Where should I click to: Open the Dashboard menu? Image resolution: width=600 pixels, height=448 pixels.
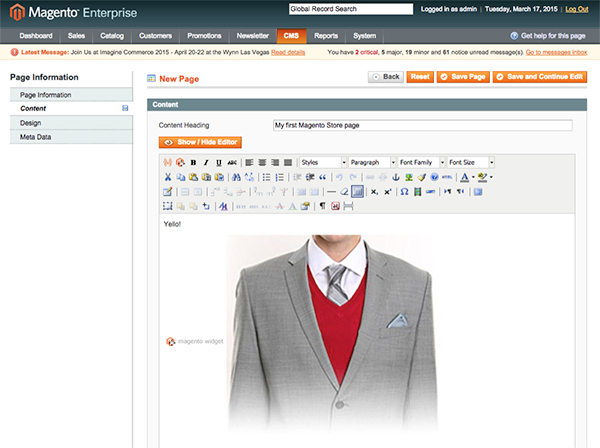[36, 36]
